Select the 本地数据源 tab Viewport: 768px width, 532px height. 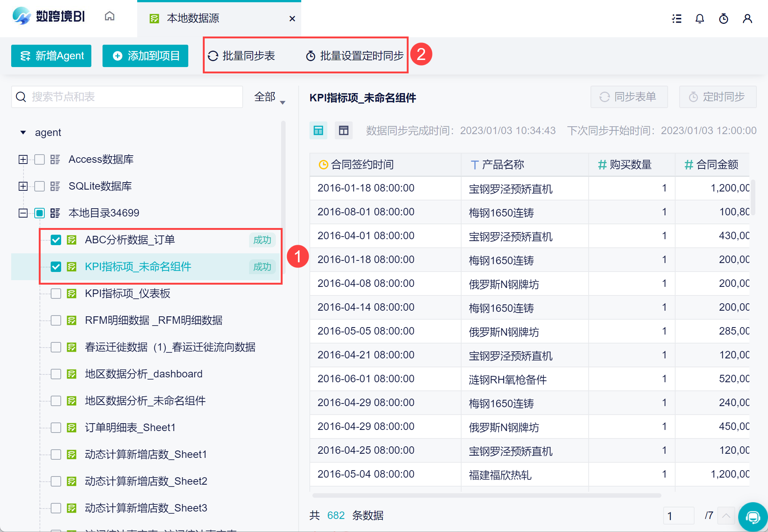pyautogui.click(x=193, y=18)
